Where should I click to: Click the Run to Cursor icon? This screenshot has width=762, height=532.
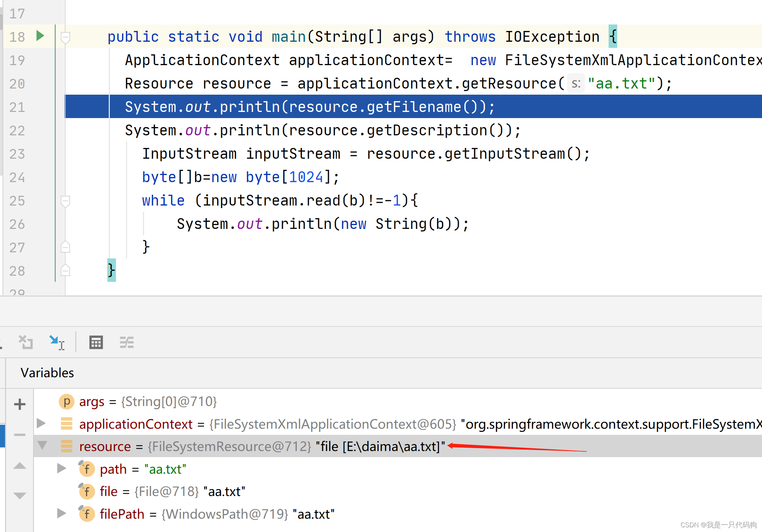tap(57, 342)
